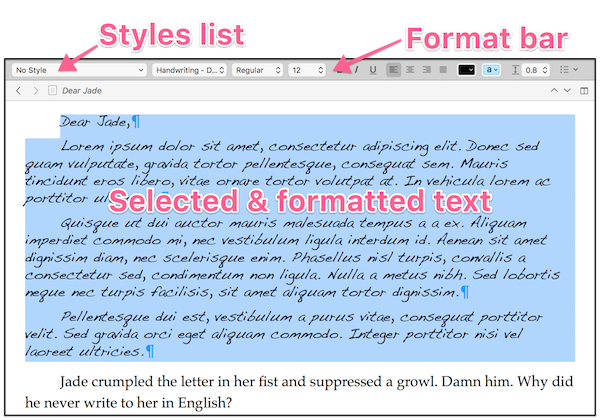This screenshot has width=600, height=420.
Task: Align text right
Action: point(426,70)
